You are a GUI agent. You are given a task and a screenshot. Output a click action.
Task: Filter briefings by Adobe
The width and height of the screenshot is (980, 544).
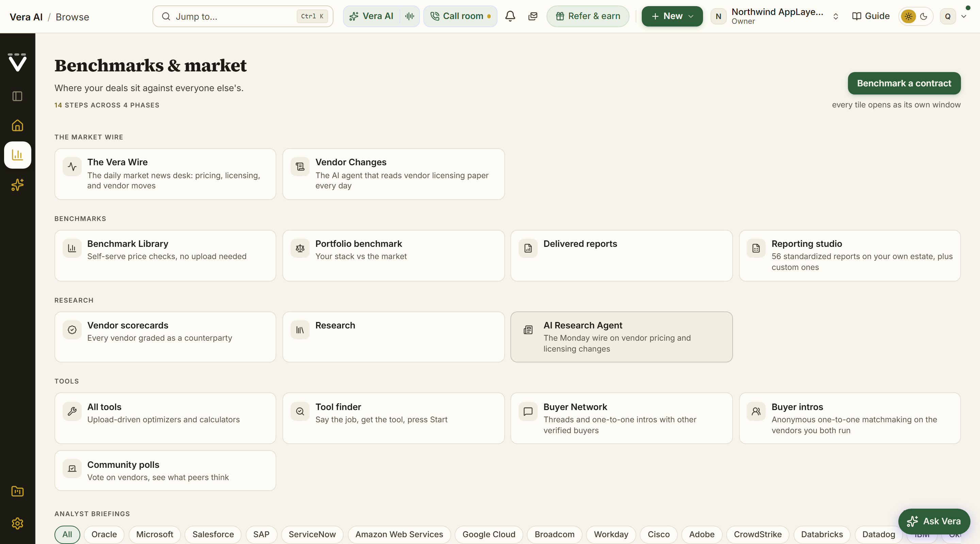coord(702,534)
